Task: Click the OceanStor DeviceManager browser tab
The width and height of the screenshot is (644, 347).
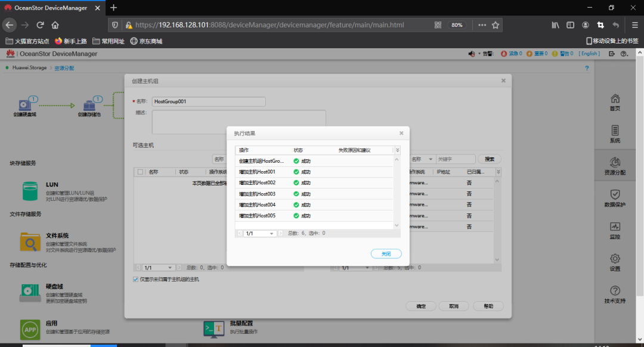Action: coord(51,8)
